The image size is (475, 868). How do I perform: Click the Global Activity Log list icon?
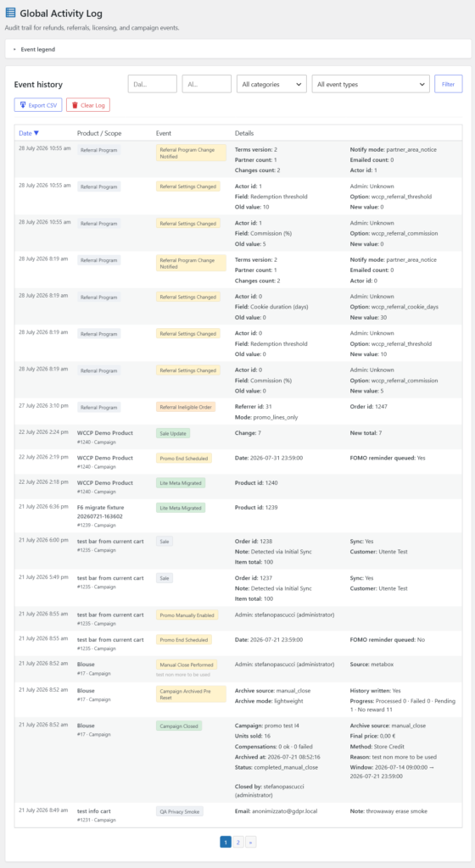tap(10, 13)
